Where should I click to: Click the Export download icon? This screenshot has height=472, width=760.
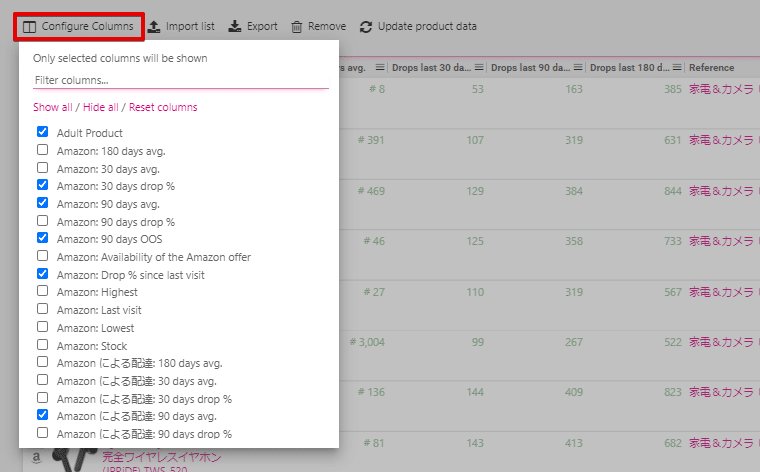(235, 26)
